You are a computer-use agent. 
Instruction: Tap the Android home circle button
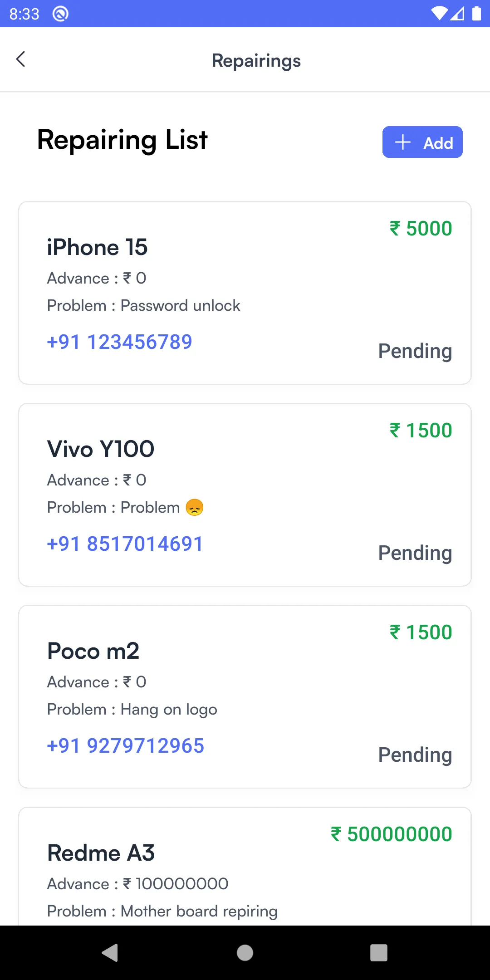point(245,952)
